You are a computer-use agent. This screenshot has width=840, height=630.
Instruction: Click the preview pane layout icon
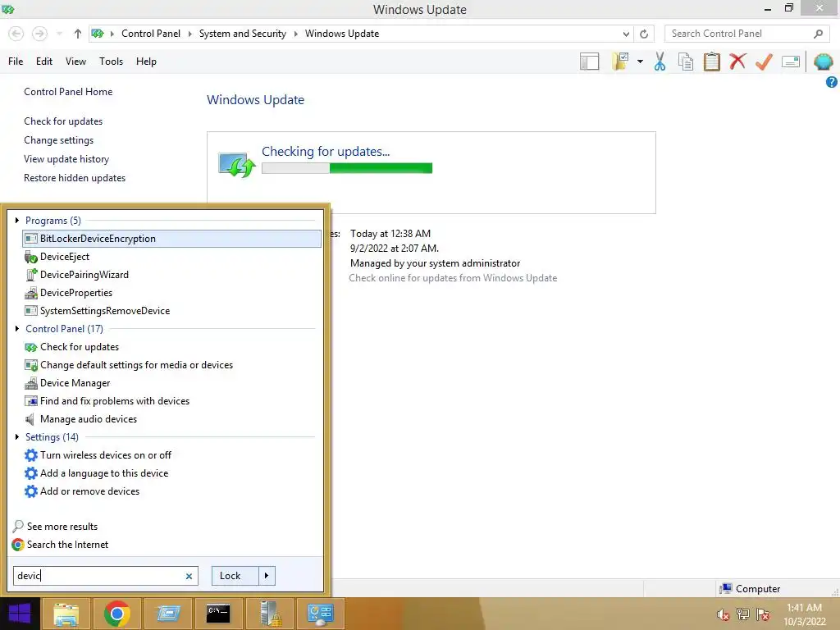tap(589, 62)
